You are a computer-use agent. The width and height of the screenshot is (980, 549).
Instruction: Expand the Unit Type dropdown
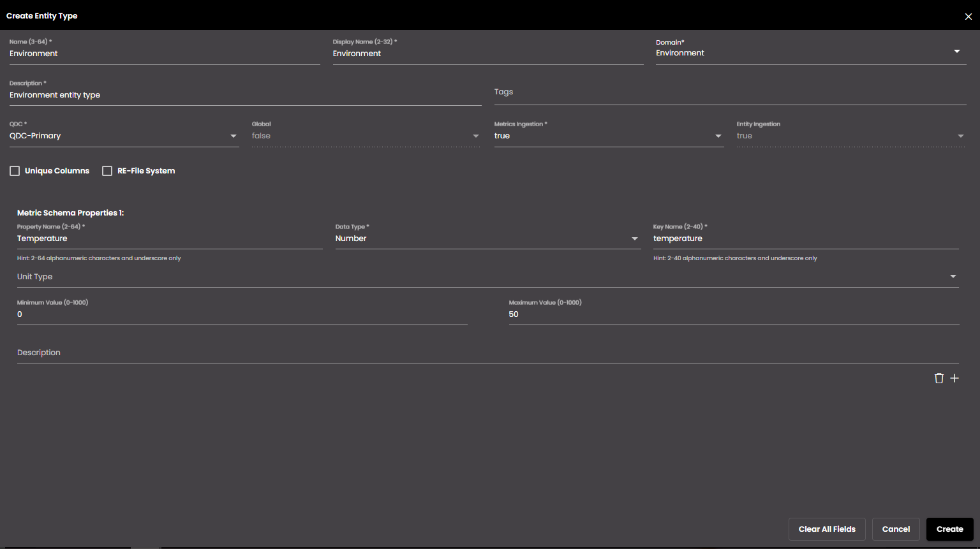(488, 277)
